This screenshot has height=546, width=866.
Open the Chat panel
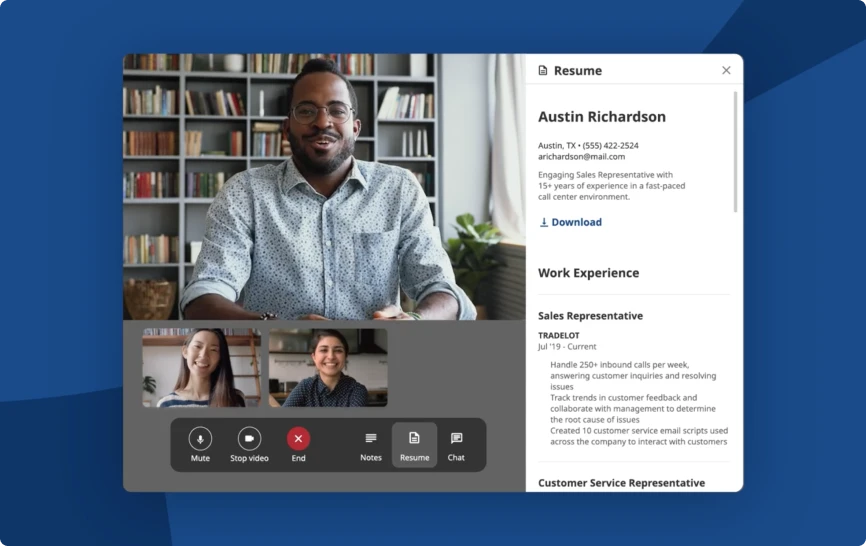456,445
